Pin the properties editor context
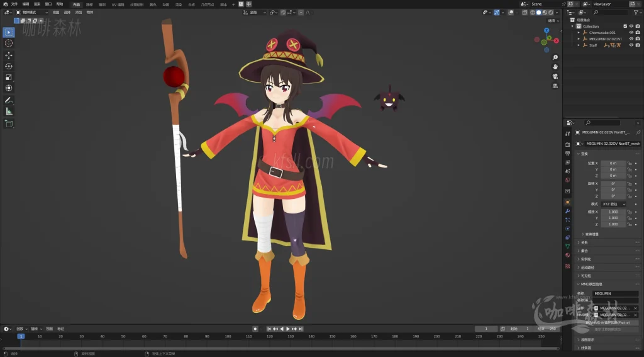 click(x=638, y=132)
